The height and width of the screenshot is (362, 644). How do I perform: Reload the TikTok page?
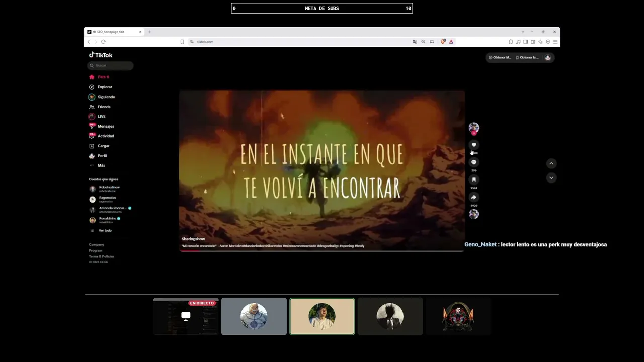pyautogui.click(x=103, y=42)
